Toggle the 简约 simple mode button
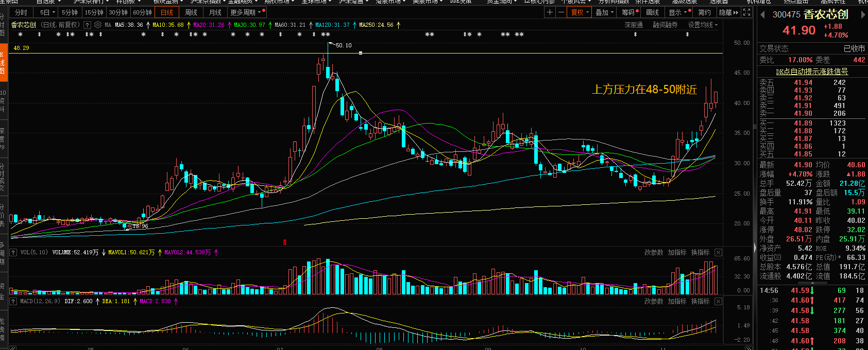Screen dimensions: 868x350 tap(704, 12)
